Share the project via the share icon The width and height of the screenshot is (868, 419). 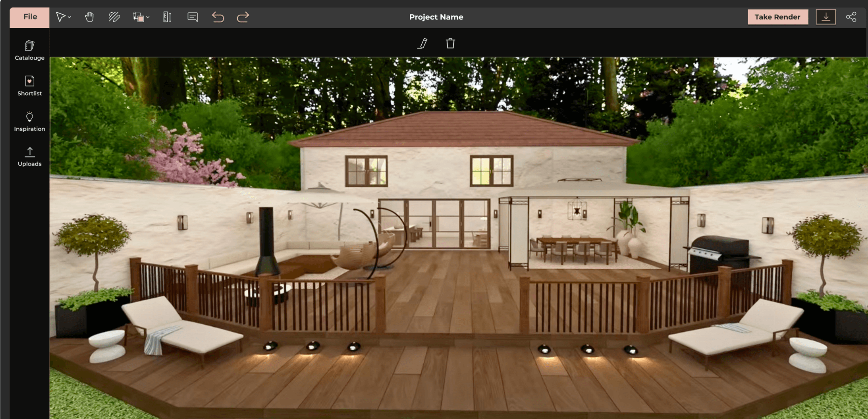point(851,17)
